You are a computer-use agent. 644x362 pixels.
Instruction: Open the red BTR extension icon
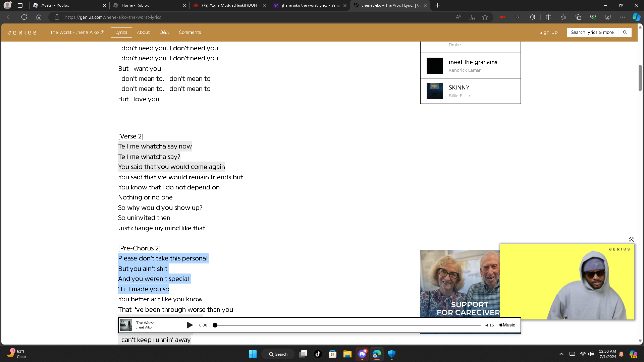point(502,17)
